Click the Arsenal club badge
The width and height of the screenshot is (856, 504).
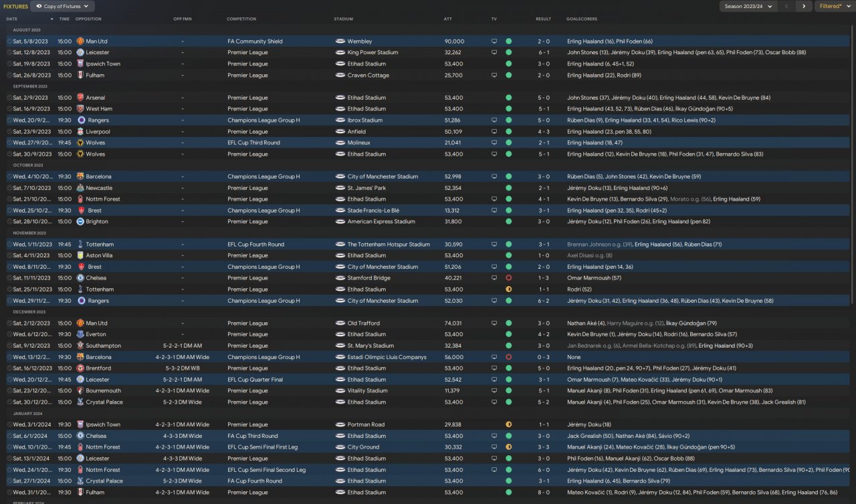[80, 98]
